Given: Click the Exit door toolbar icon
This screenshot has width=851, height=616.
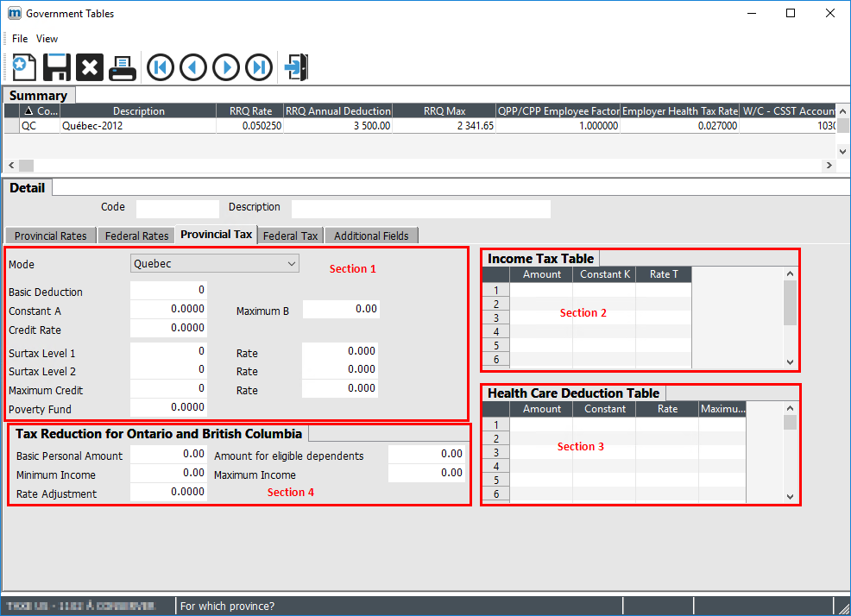Looking at the screenshot, I should (296, 66).
